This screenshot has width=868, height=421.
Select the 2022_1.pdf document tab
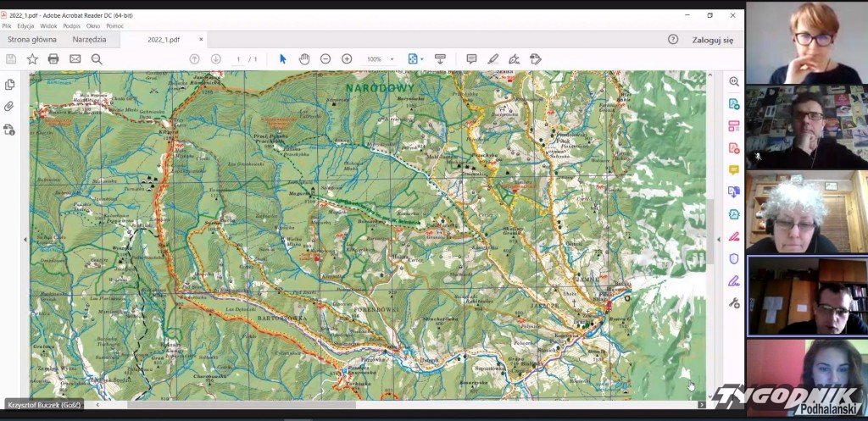point(164,40)
